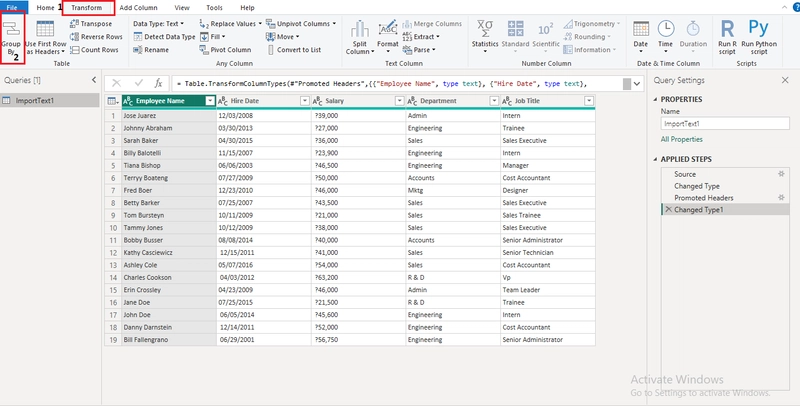This screenshot has width=800, height=406.
Task: Delete the Changed Type1 step with X
Action: pos(668,210)
